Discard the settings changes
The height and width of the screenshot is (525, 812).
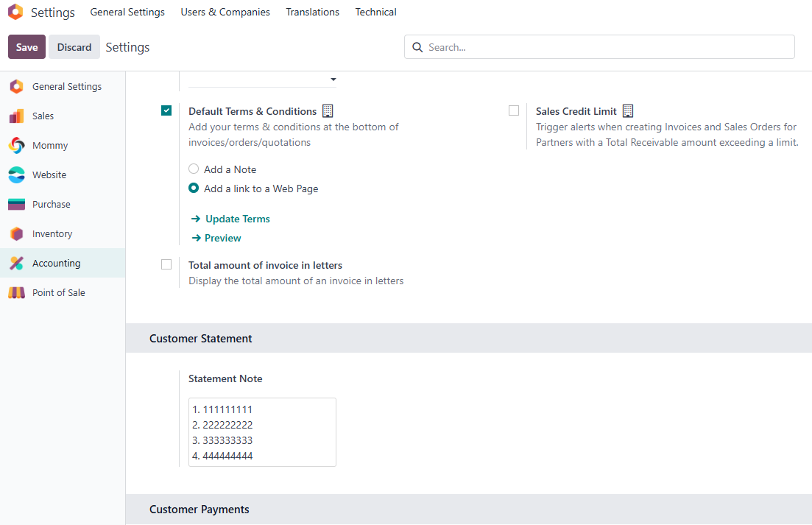pos(74,47)
